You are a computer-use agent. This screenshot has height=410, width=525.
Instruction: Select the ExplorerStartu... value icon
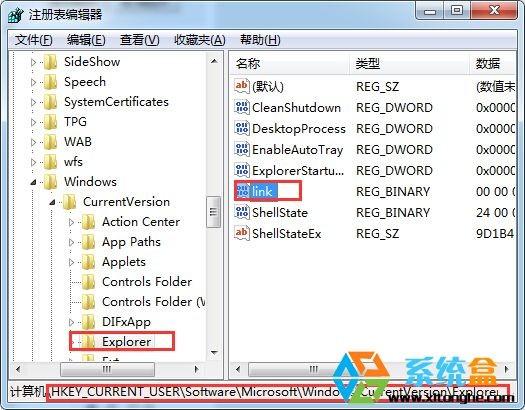pyautogui.click(x=242, y=170)
